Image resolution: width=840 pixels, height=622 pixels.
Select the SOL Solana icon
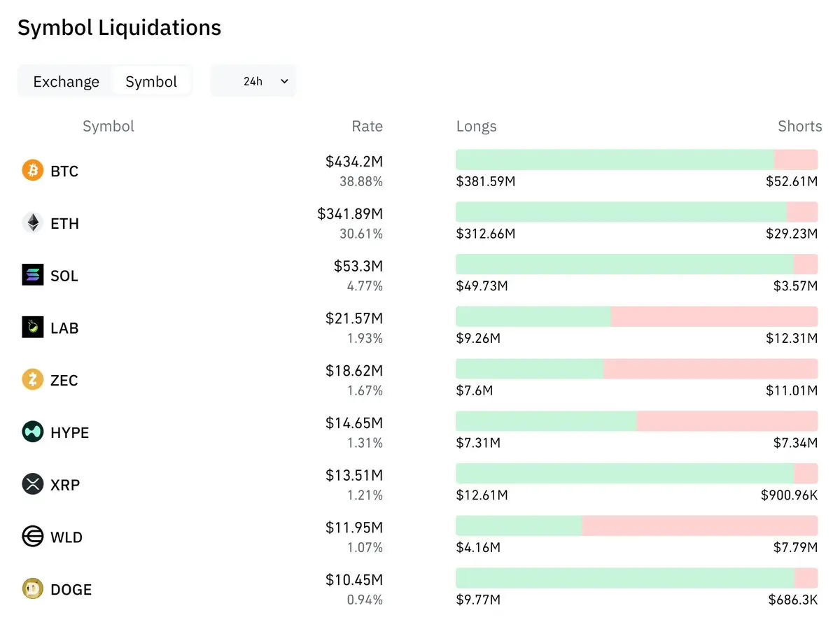pos(33,275)
